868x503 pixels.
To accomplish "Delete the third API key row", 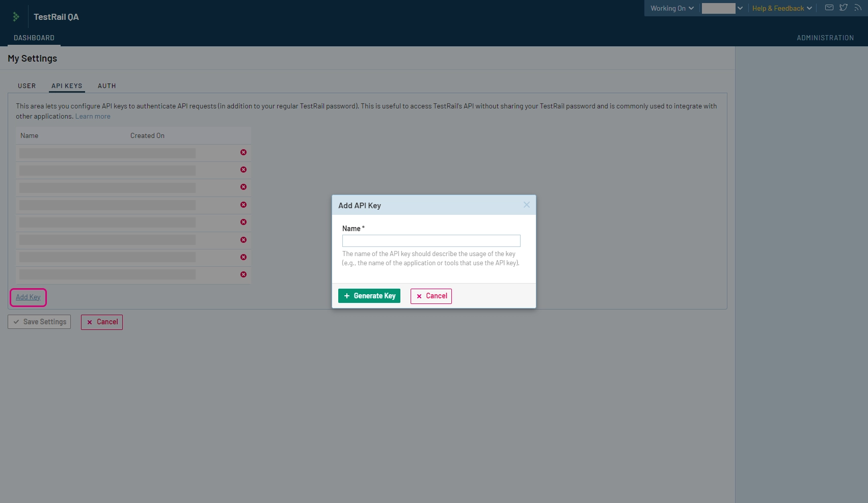I will (x=243, y=187).
